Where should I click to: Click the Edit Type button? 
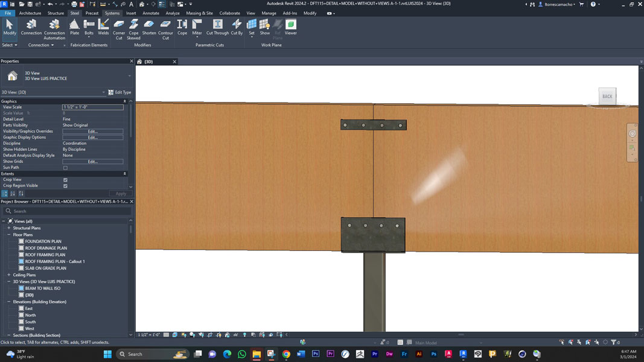120,92
